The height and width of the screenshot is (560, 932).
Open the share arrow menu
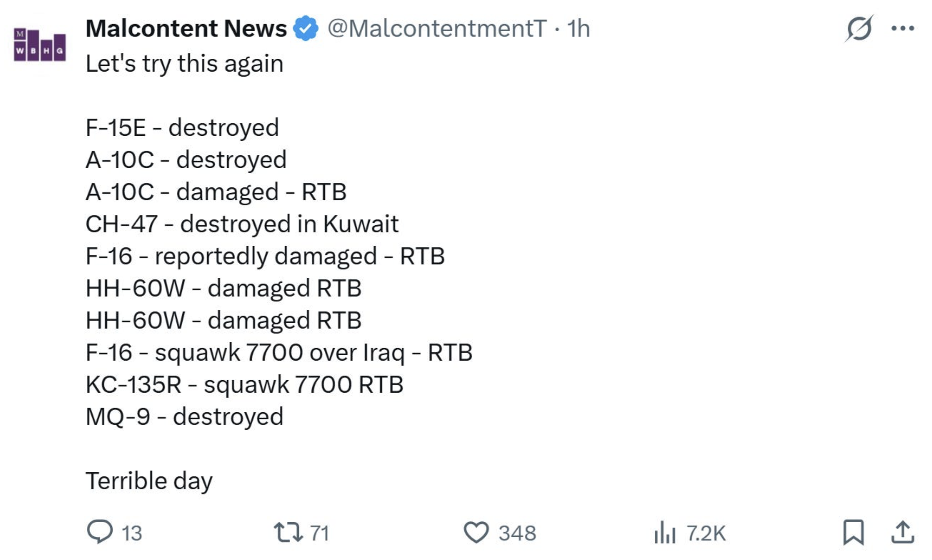point(903,532)
